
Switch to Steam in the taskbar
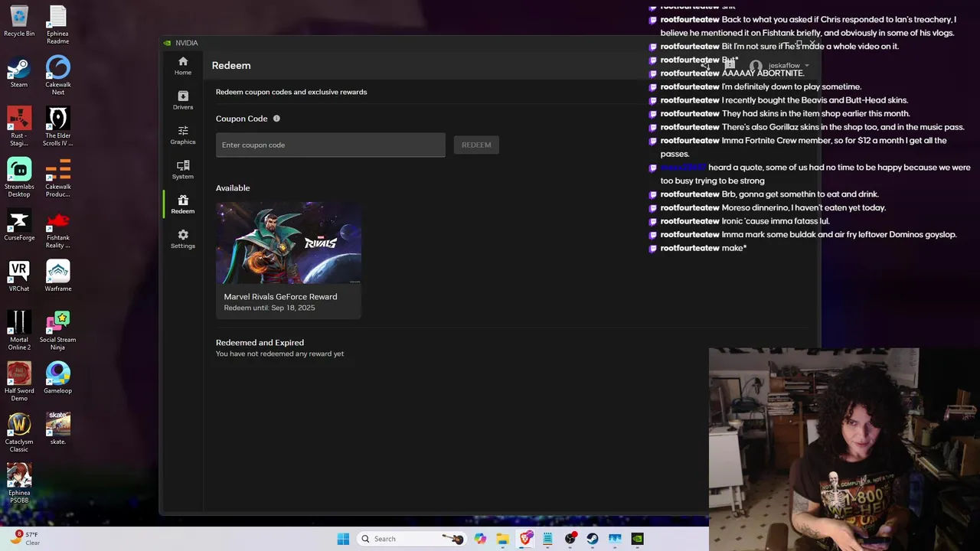(x=592, y=539)
